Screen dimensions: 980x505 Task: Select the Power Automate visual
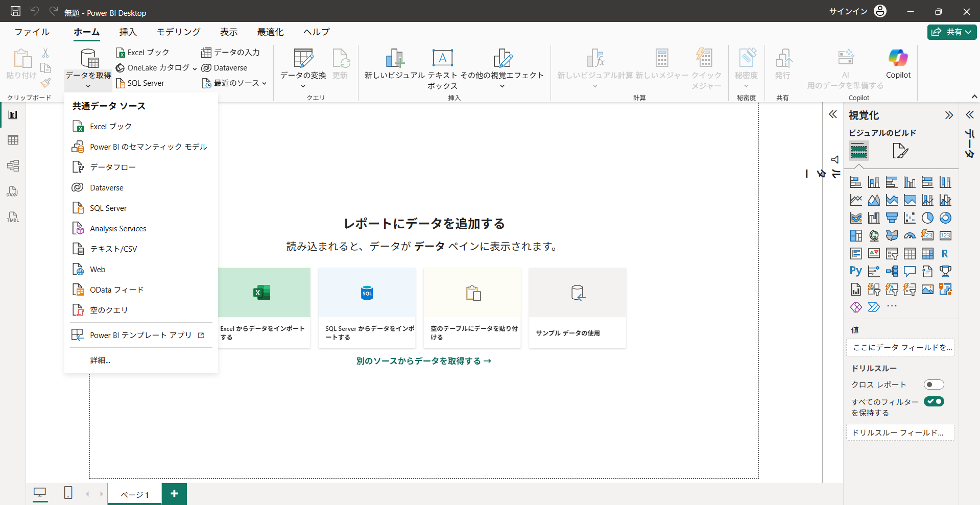pos(874,307)
